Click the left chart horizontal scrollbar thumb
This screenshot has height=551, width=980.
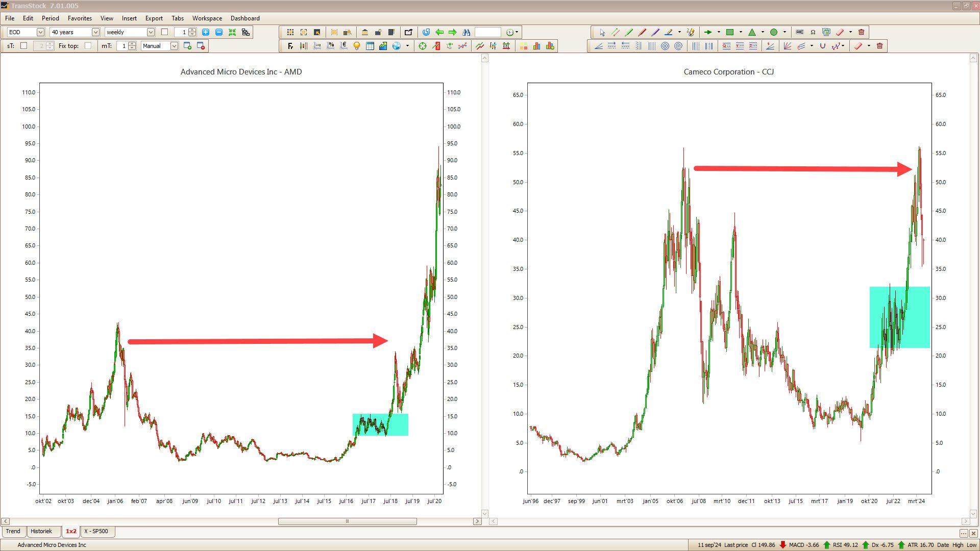click(x=347, y=521)
